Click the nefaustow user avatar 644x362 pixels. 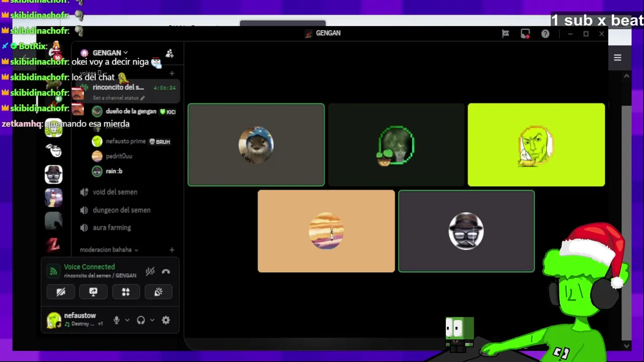pos(54,320)
